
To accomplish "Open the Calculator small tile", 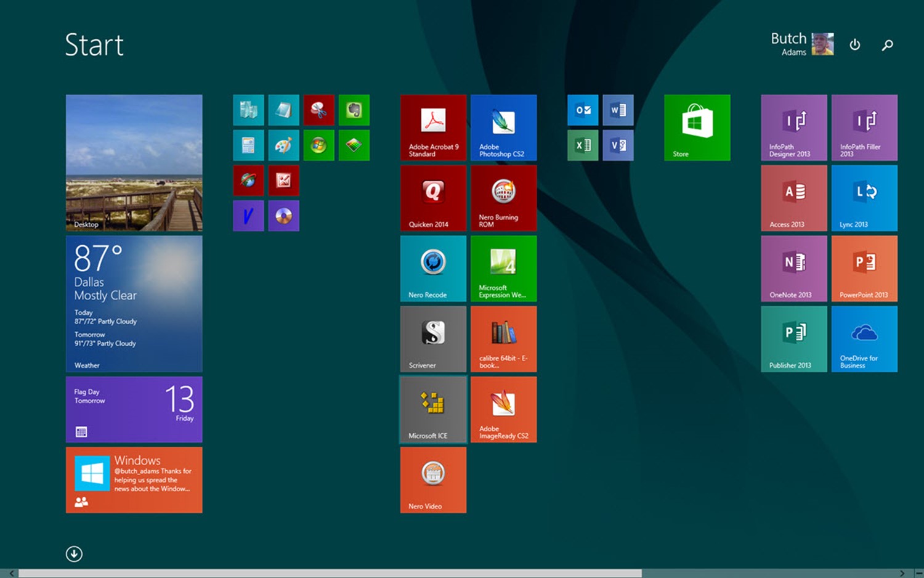I will [248, 145].
